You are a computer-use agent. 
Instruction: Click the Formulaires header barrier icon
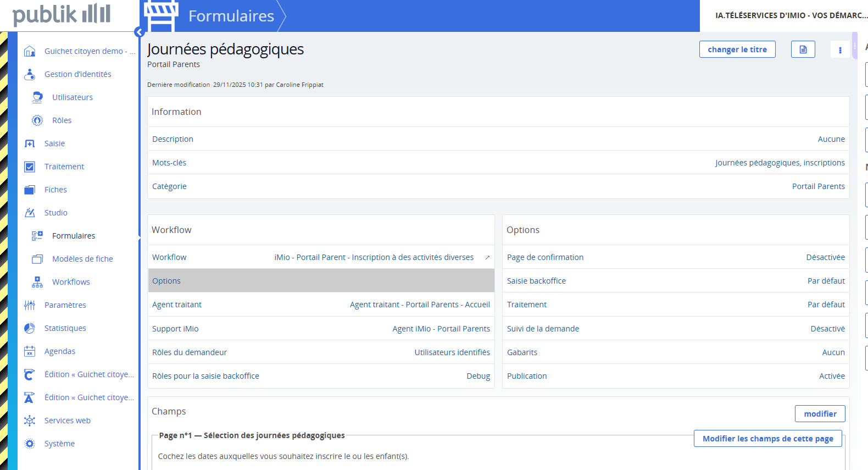tap(161, 15)
